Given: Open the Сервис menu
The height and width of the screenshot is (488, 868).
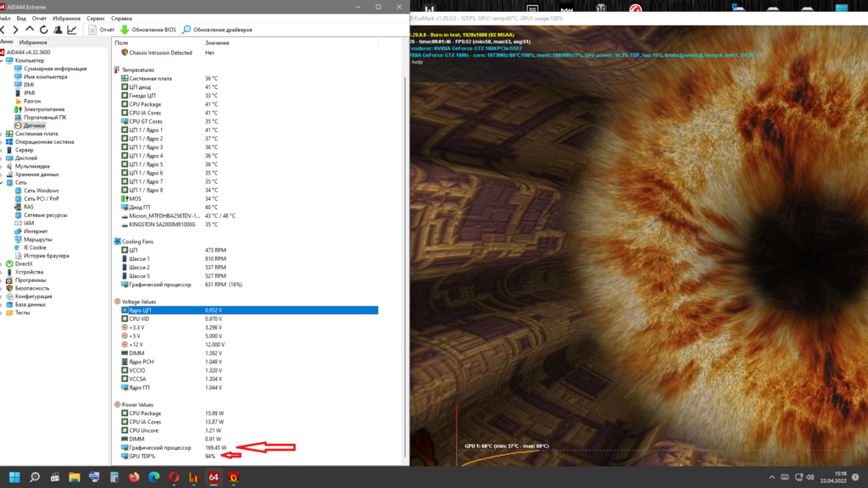Looking at the screenshot, I should pyautogui.click(x=96, y=19).
